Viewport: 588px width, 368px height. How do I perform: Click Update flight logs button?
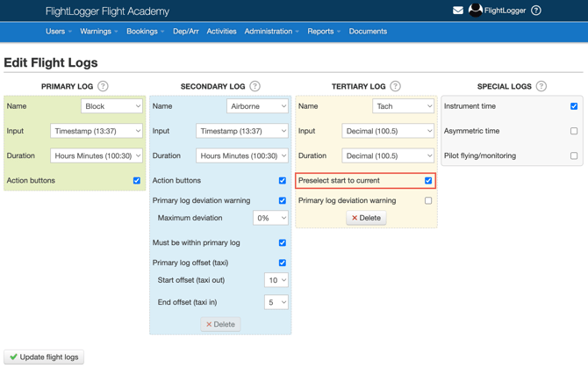44,357
